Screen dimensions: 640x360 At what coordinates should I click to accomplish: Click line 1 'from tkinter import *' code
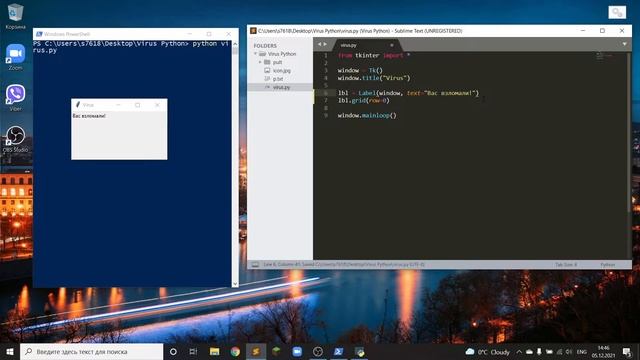click(x=374, y=56)
